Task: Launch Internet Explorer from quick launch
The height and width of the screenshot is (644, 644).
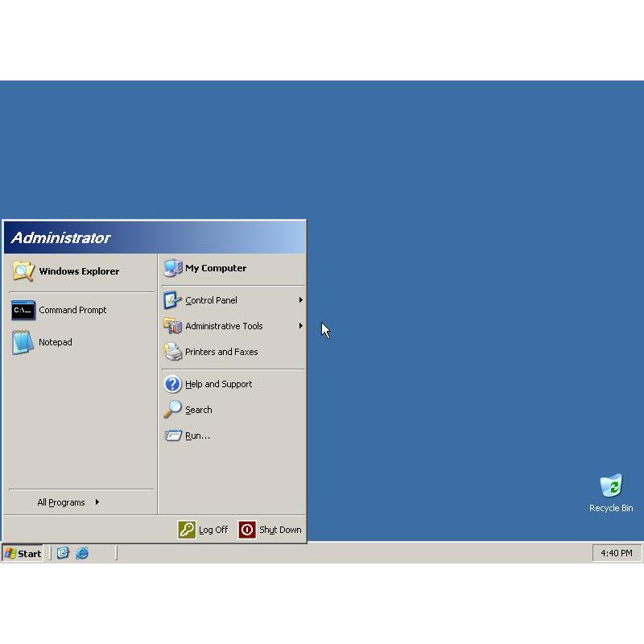Action: 82,553
